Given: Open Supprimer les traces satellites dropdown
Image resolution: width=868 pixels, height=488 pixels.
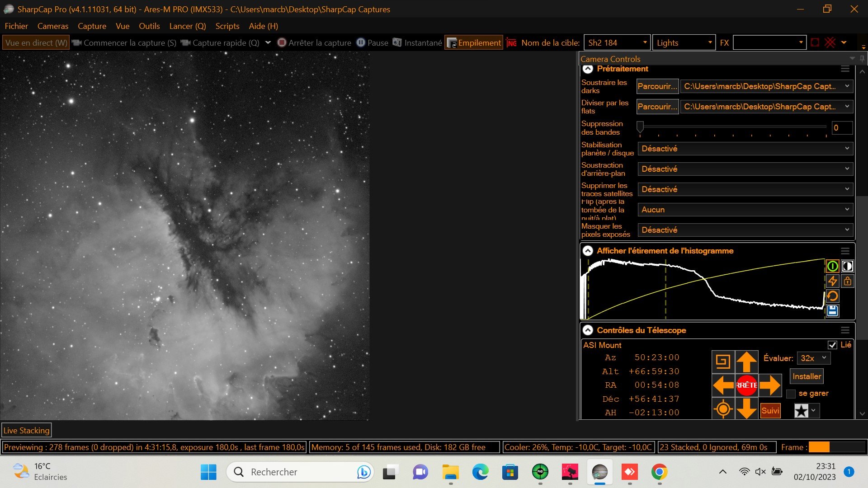Looking at the screenshot, I should [x=745, y=189].
